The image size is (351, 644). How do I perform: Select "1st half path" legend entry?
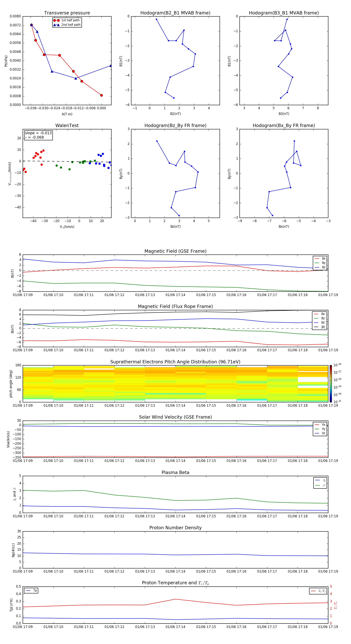pos(66,20)
